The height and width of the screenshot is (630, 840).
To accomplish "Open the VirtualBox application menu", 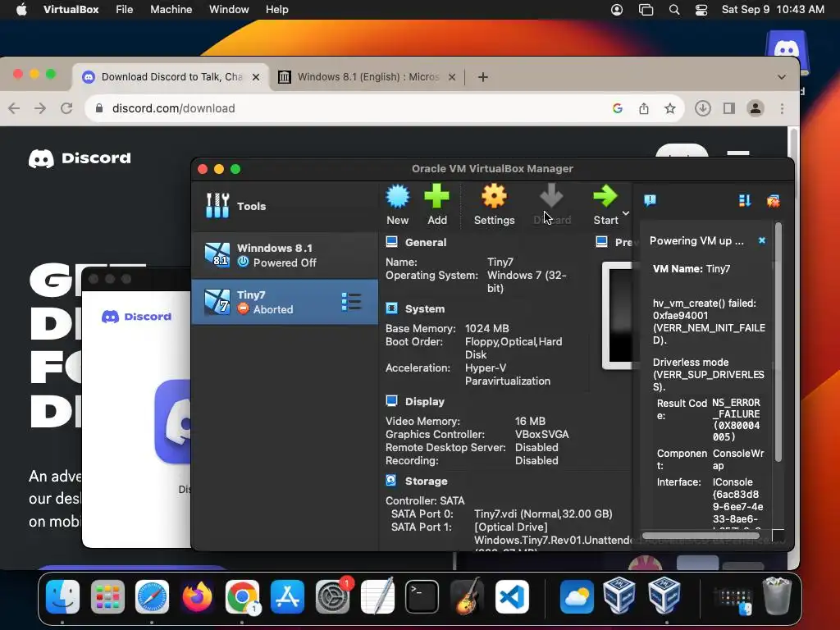I will [x=71, y=10].
